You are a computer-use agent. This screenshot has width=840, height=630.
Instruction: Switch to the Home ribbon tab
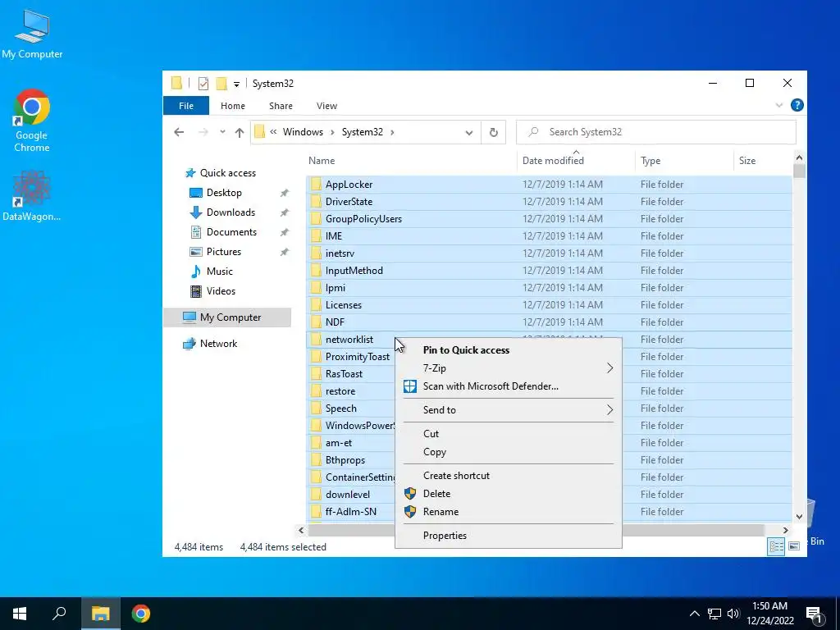coord(232,106)
